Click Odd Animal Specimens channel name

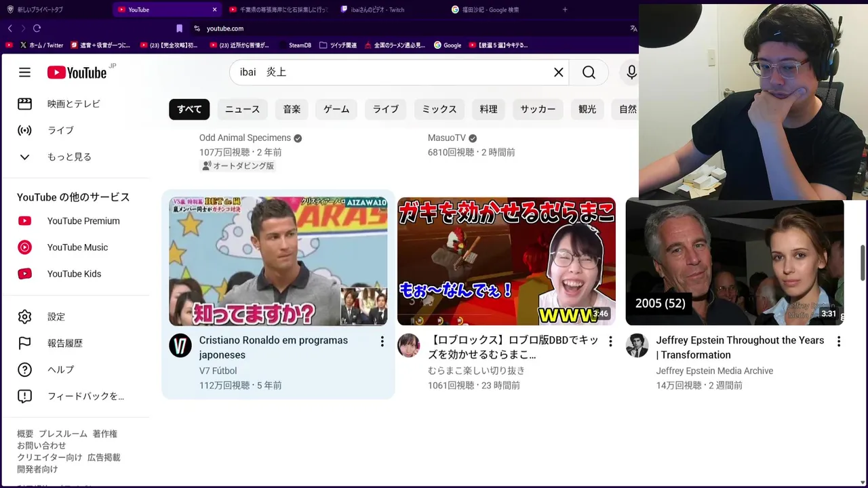pos(245,138)
